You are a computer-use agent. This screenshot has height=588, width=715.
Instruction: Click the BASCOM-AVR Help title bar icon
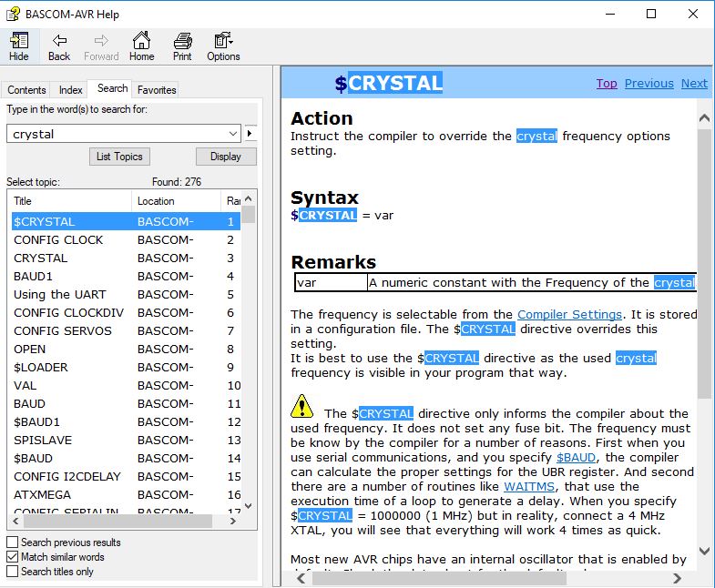tap(13, 15)
